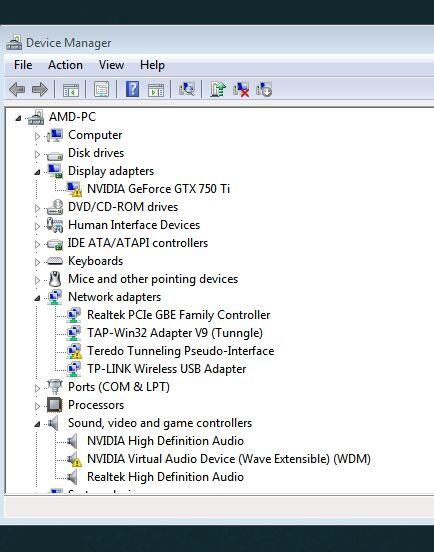Click the Forward arrow toolbar button
The width and height of the screenshot is (434, 552).
pyautogui.click(x=40, y=89)
